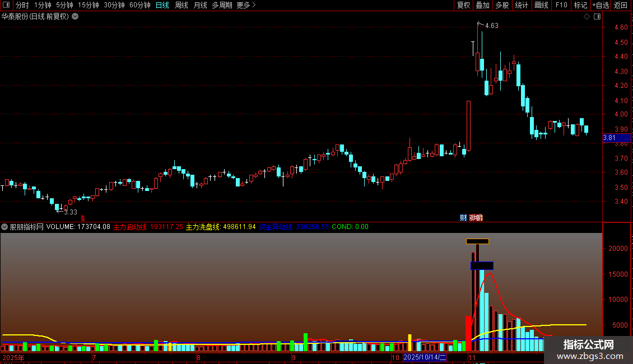Click the 主力启动线 indicator value
The height and width of the screenshot is (364, 633).
pos(148,227)
